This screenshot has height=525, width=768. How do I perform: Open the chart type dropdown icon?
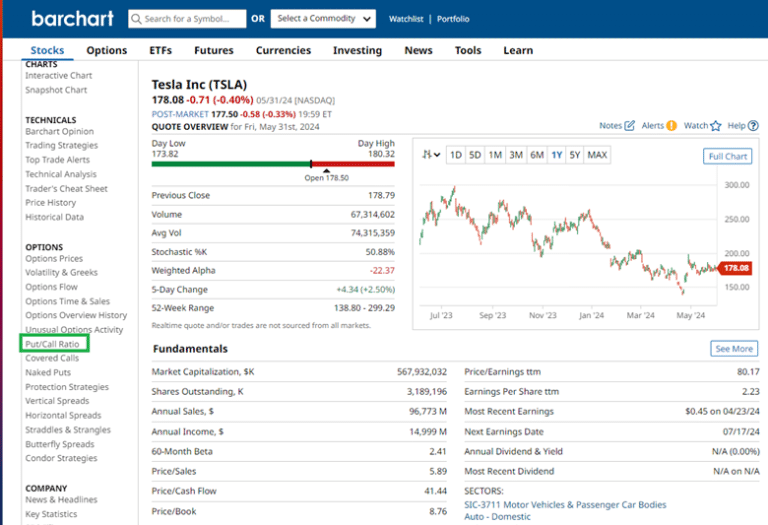pos(431,155)
